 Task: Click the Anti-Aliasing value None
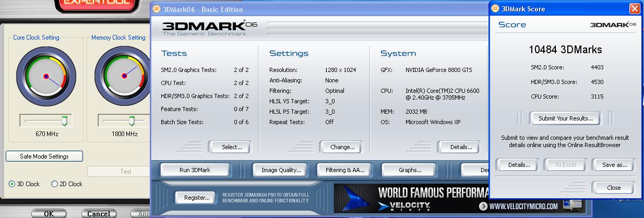click(331, 80)
